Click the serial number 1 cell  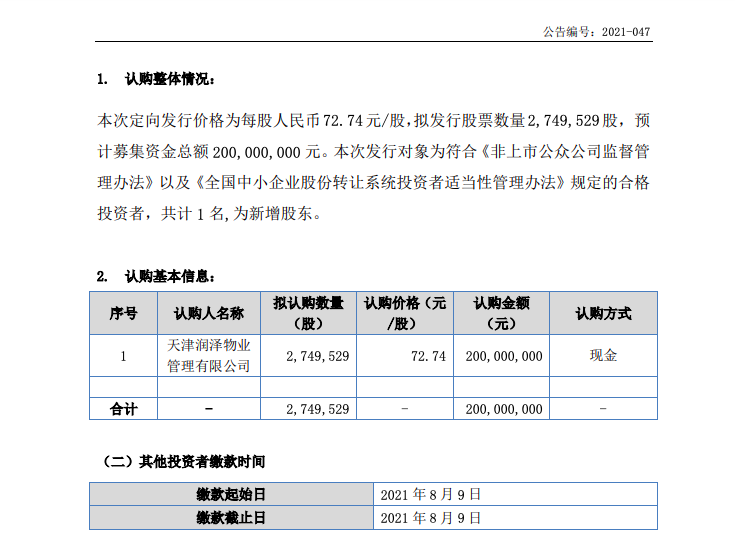click(x=124, y=356)
